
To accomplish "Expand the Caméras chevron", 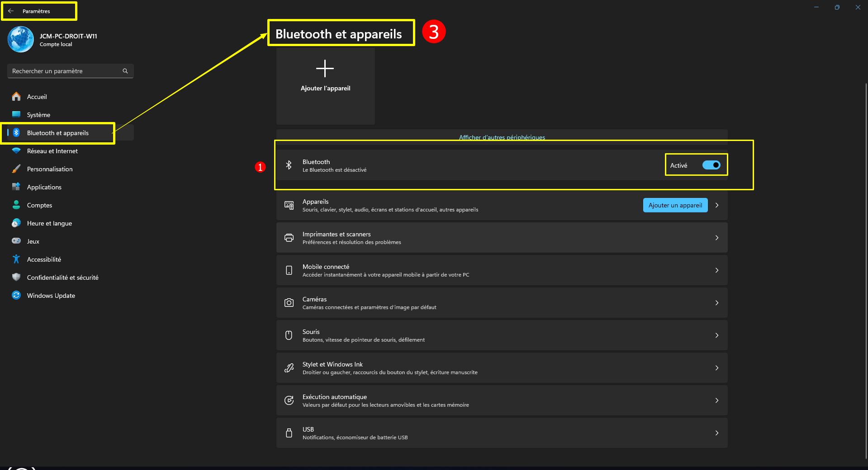I will [717, 303].
